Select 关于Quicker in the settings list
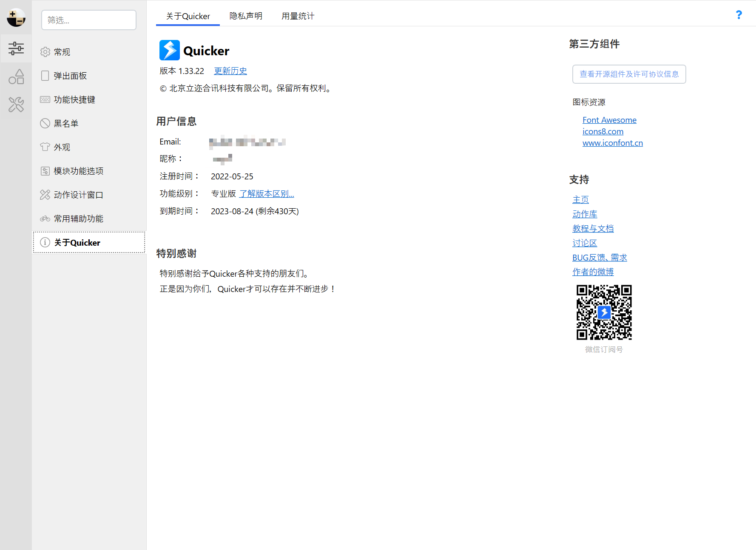Viewport: 756px width, 550px height. (x=89, y=242)
